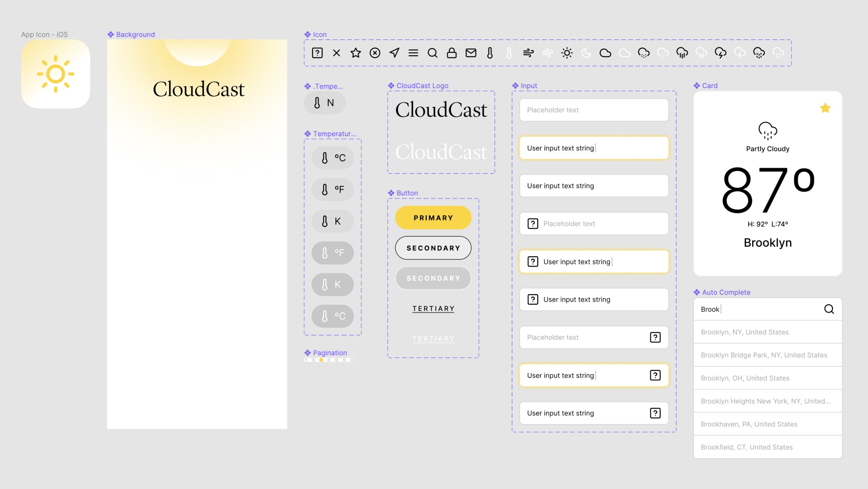Click the sun icon in Icon row
This screenshot has width=868, height=489.
tap(567, 53)
